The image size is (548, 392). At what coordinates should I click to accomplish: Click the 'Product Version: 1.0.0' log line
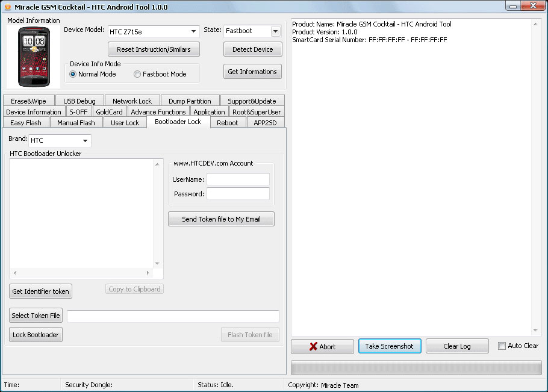pyautogui.click(x=325, y=32)
